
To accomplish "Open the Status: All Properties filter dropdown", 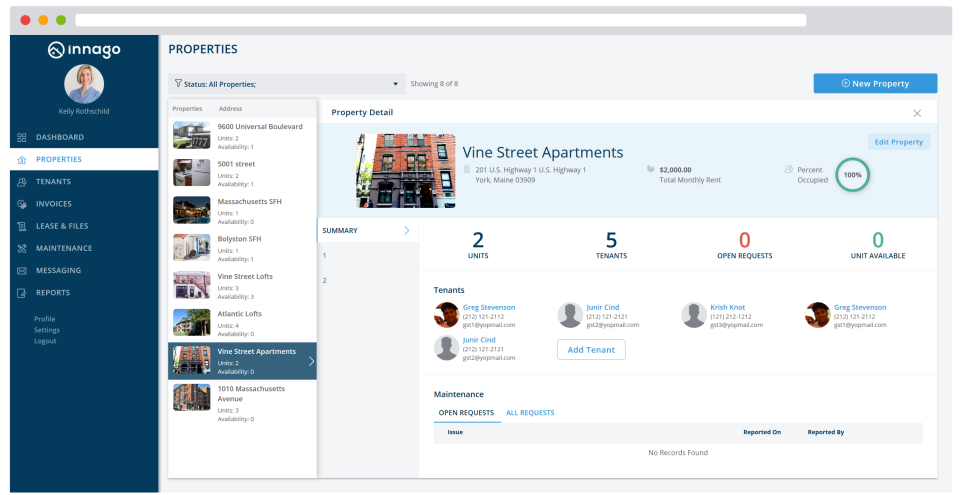I will (287, 84).
